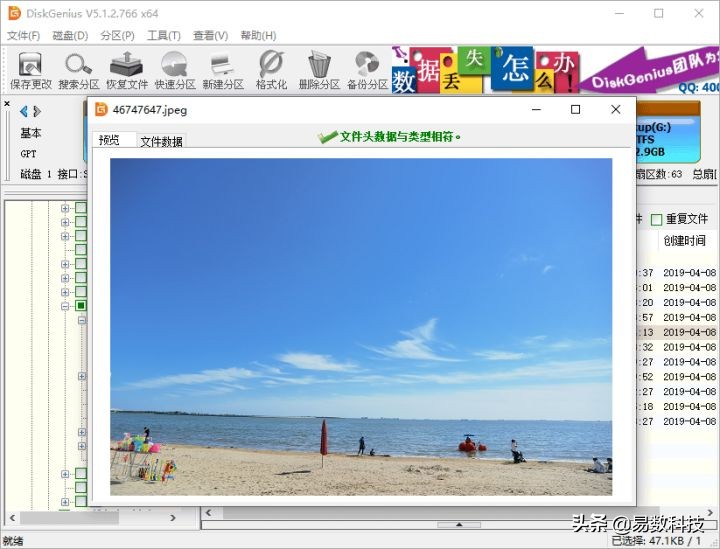The height and width of the screenshot is (549, 720).
Task: Select file row with time ending :01
Action: (678, 288)
